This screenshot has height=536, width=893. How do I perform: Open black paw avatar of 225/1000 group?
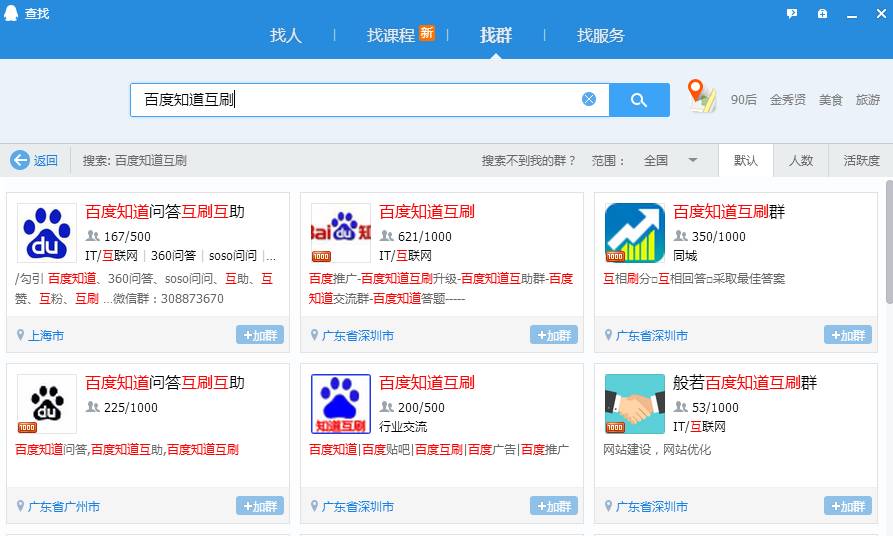pyautogui.click(x=47, y=404)
